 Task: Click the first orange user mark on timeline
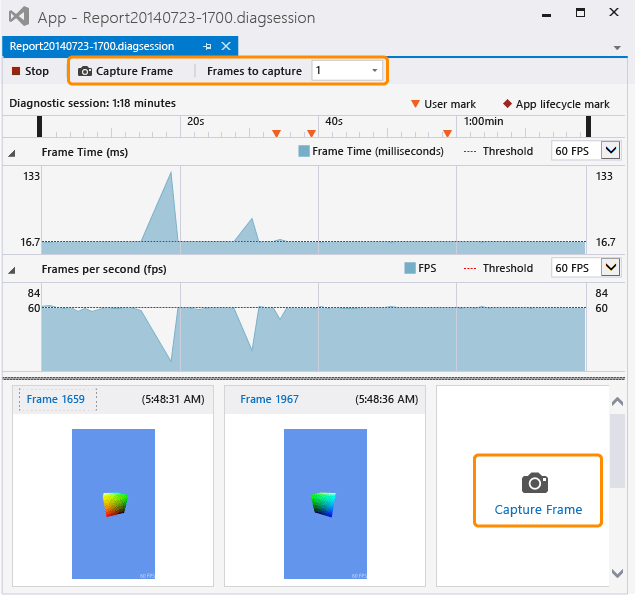click(x=277, y=133)
